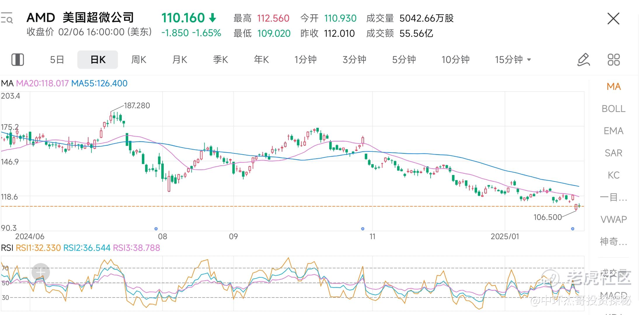Select the 神奇… indicator

[614, 242]
